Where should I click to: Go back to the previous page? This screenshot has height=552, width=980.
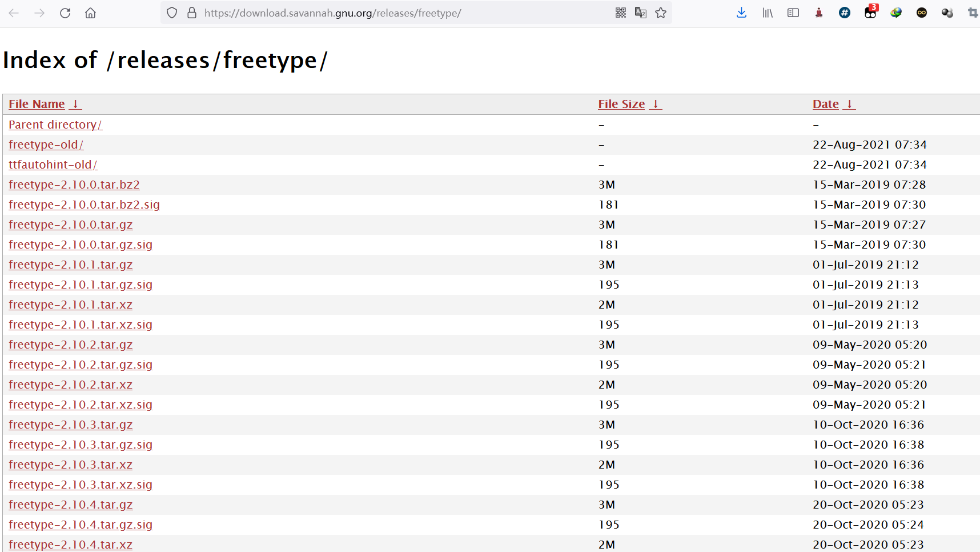pyautogui.click(x=14, y=13)
